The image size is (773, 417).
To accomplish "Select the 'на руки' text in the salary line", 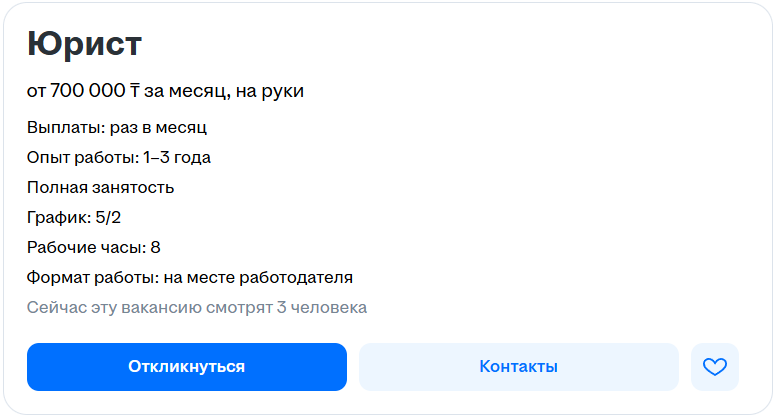I will click(270, 91).
